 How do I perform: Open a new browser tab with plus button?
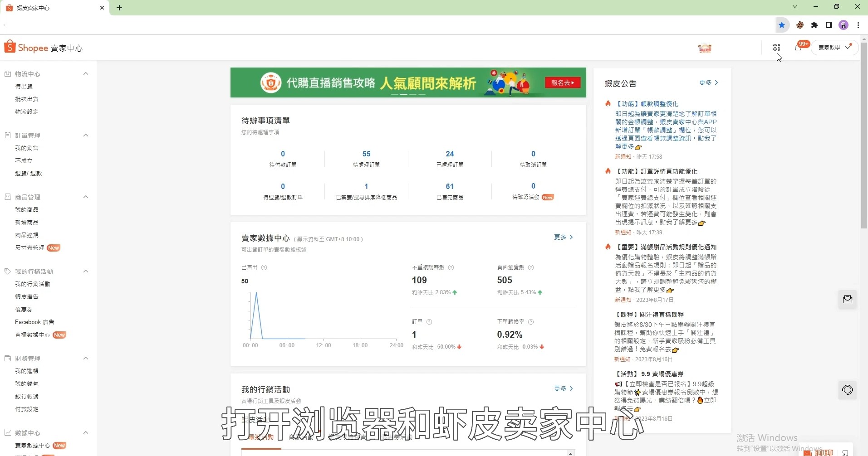point(119,8)
